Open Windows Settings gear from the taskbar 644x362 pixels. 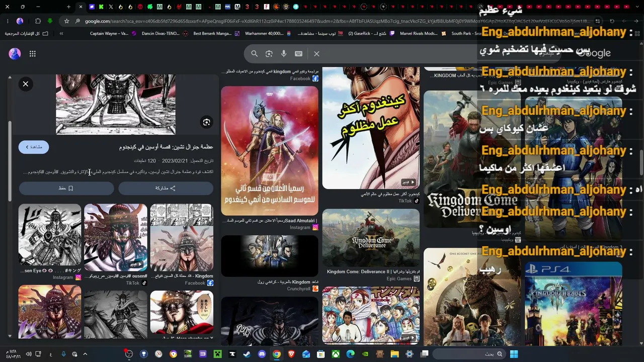click(409, 354)
